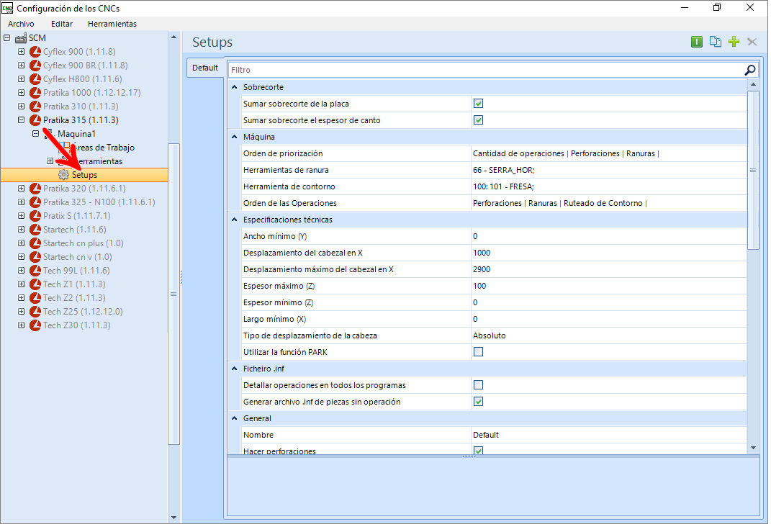This screenshot has width=771, height=532.
Task: Click Desplazamiento máximo del cabezal value 2900
Action: pos(609,269)
